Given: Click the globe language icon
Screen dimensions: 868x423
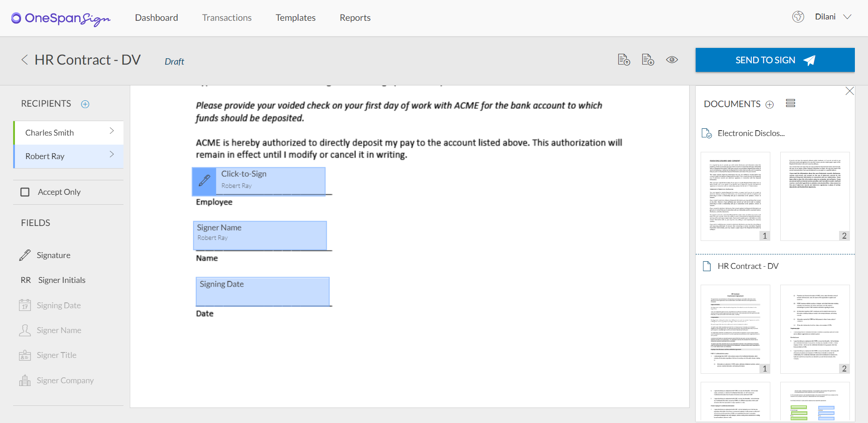Looking at the screenshot, I should pos(798,17).
